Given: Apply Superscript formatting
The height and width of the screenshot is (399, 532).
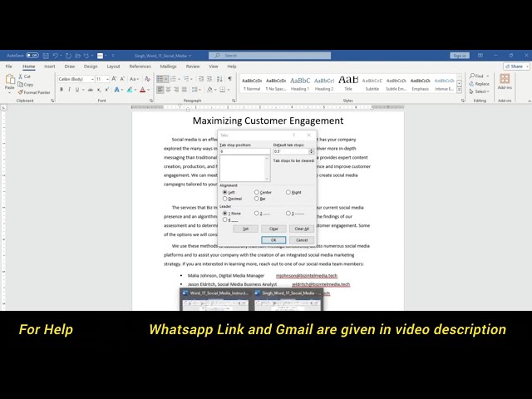Looking at the screenshot, I should 107,90.
